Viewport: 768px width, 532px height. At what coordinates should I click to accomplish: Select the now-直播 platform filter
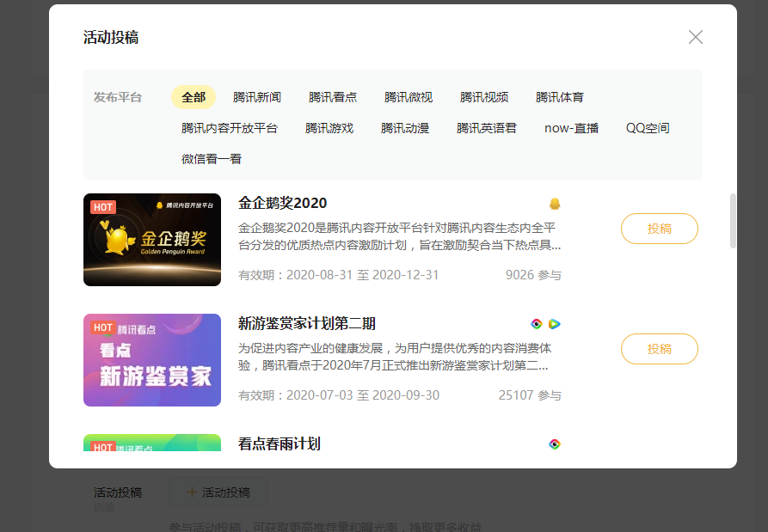tap(572, 128)
